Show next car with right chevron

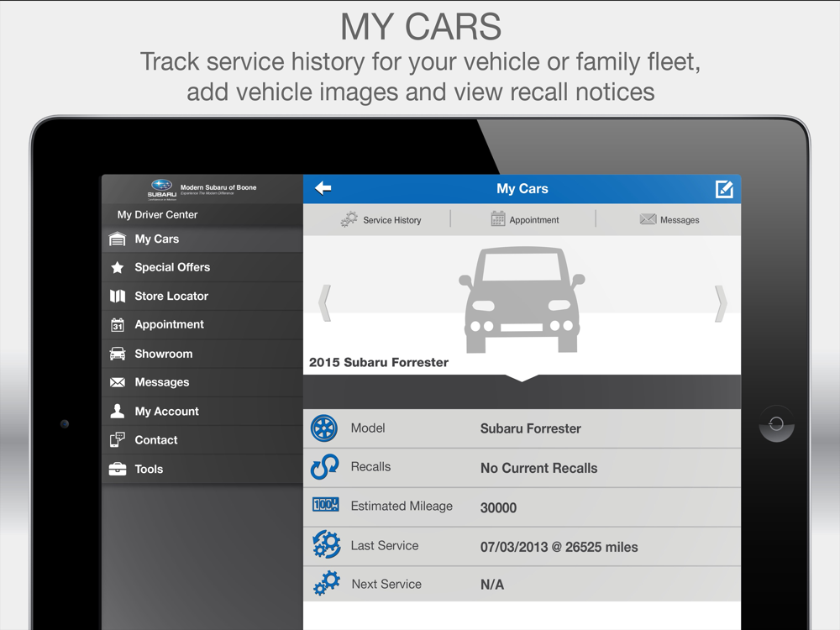(x=721, y=303)
